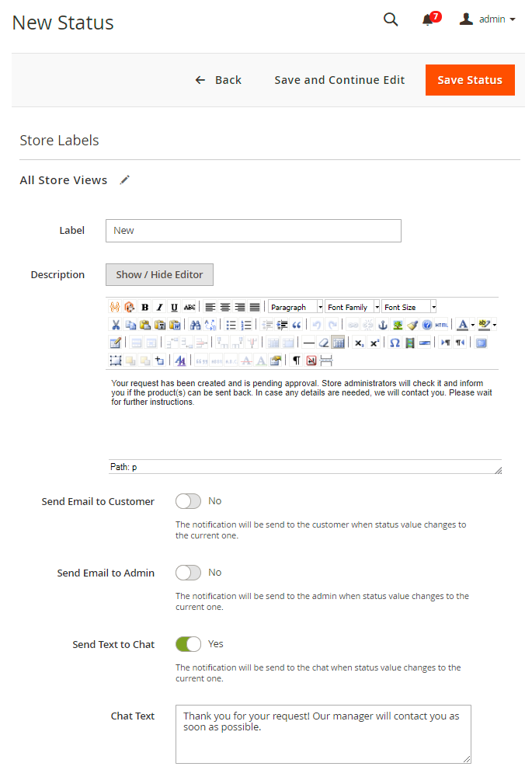
Task: Apply blockquote formatting
Action: [x=297, y=325]
